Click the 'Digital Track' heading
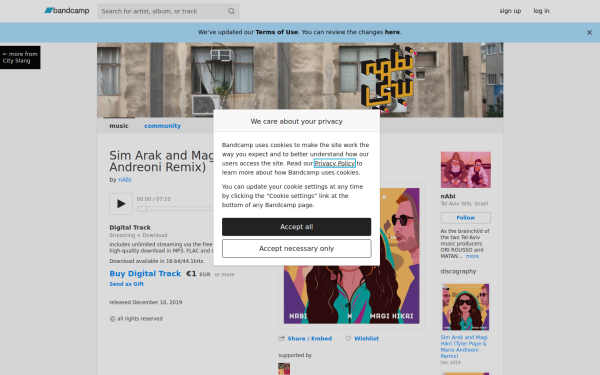The width and height of the screenshot is (600, 375). 130,227
